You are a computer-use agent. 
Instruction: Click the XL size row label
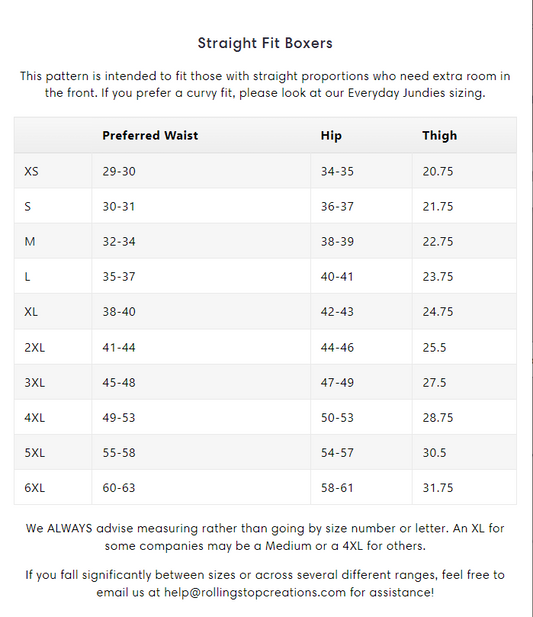(31, 312)
